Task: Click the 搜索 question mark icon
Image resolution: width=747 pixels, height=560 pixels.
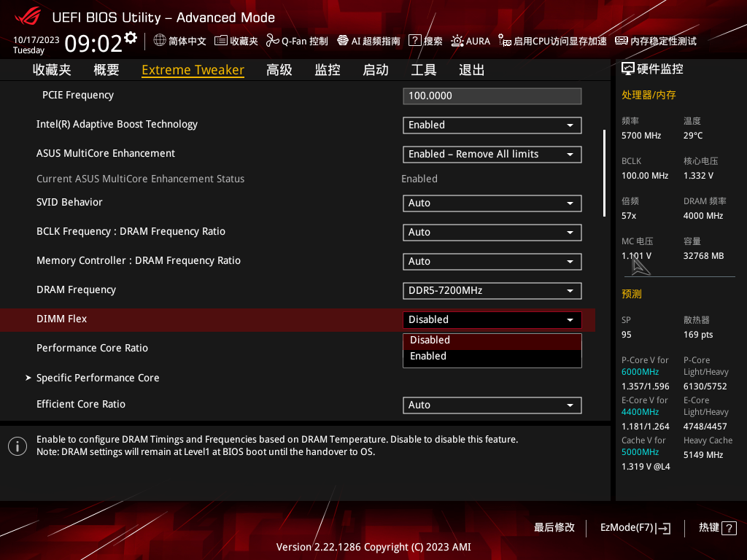Action: pyautogui.click(x=414, y=41)
